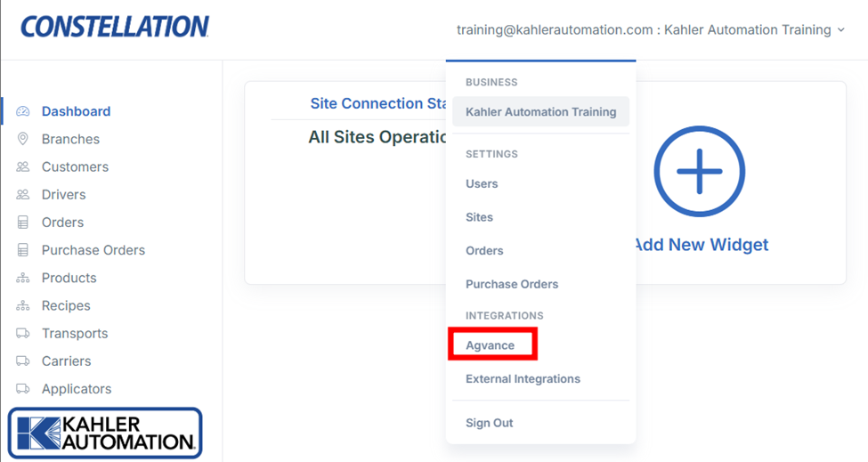868x462 pixels.
Task: Open Users under Settings menu
Action: click(482, 183)
